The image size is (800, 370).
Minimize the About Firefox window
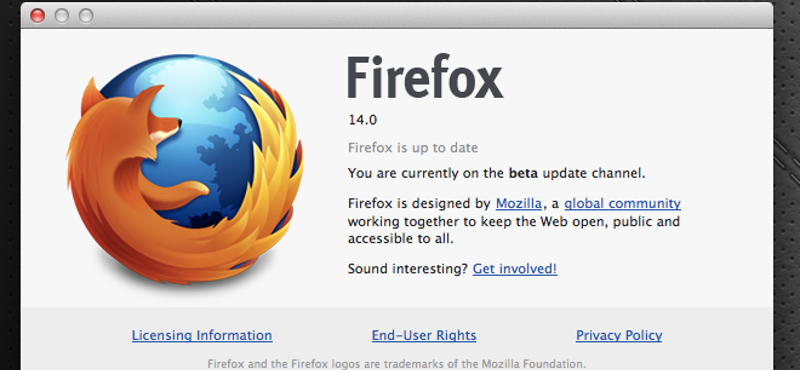pos(62,16)
